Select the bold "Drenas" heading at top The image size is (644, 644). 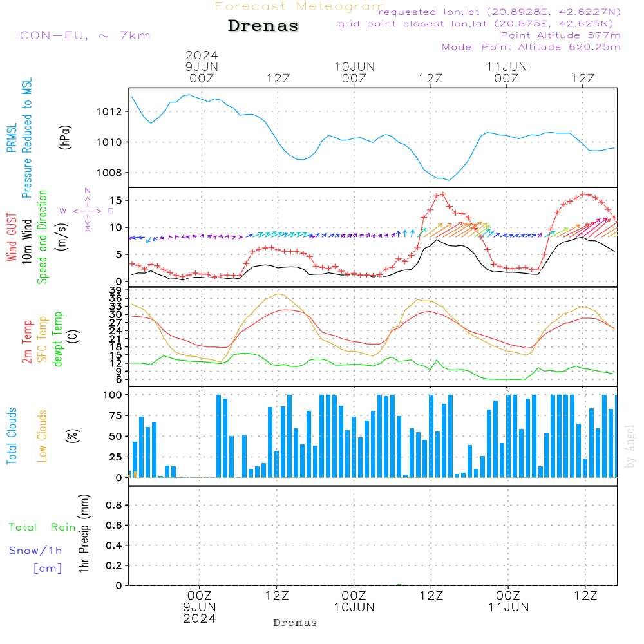(263, 26)
